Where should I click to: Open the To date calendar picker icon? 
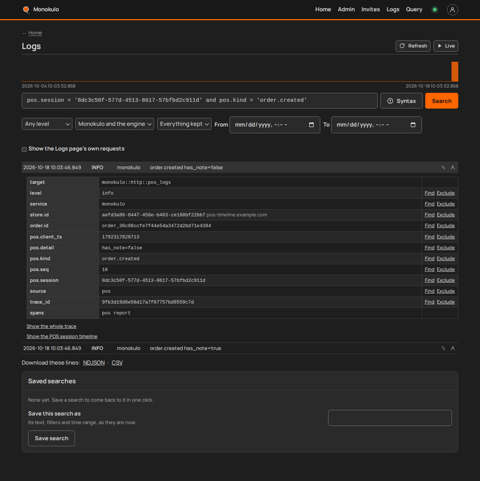pyautogui.click(x=413, y=125)
